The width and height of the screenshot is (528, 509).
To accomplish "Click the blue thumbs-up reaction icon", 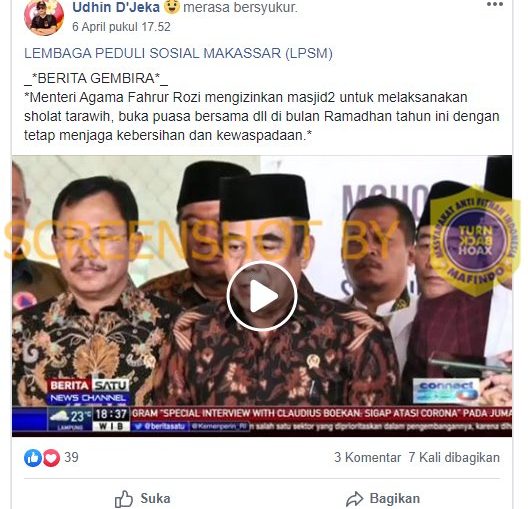I will (x=33, y=458).
